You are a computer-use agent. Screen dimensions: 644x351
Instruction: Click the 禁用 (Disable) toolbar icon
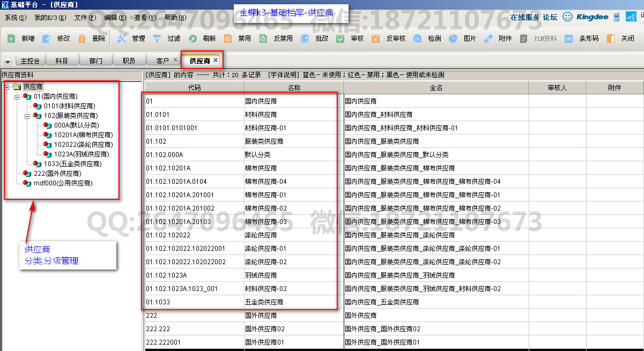point(228,39)
